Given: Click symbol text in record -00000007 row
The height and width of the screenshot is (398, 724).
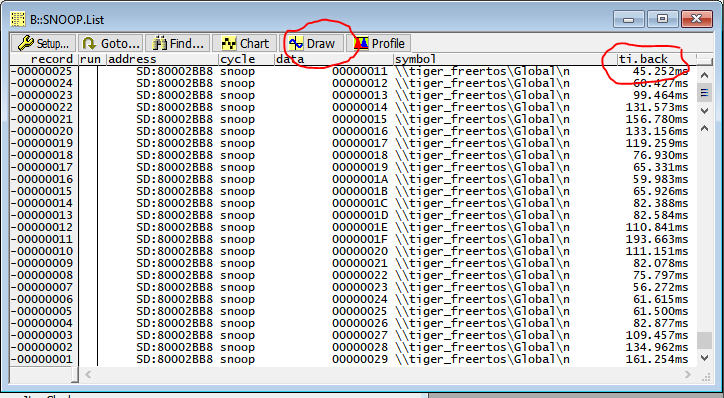Looking at the screenshot, I should [482, 287].
